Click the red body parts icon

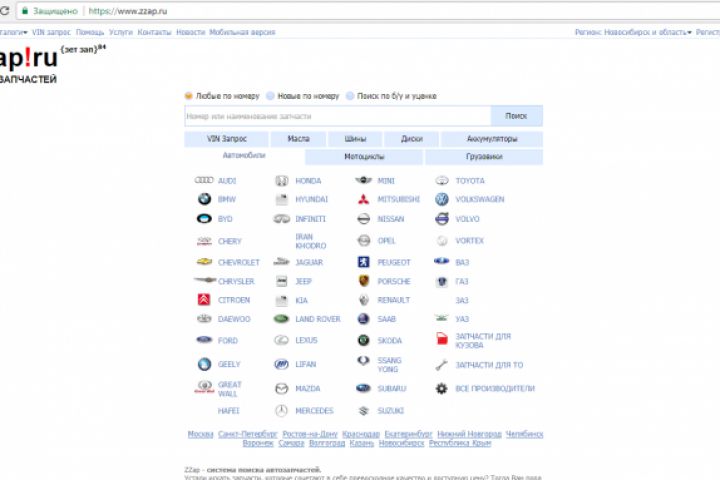442,339
